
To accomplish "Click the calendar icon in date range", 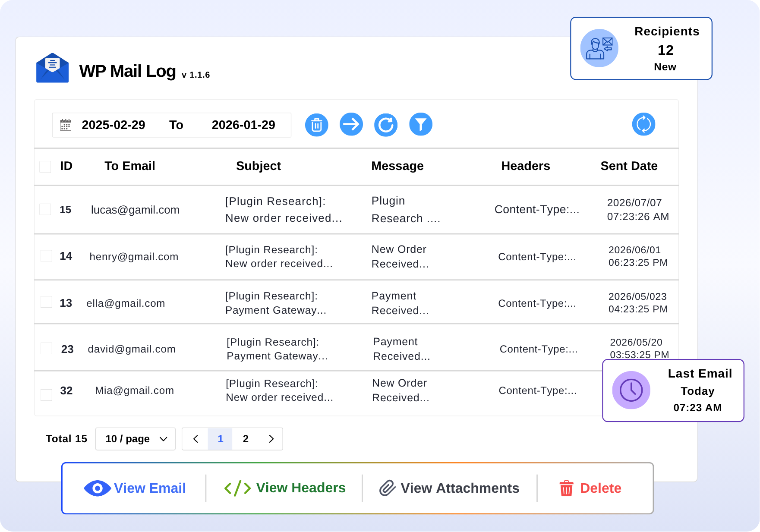I will tap(66, 125).
